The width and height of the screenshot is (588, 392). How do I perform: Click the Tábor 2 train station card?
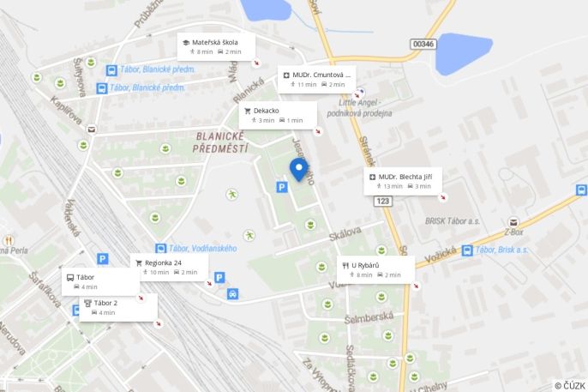click(118, 308)
